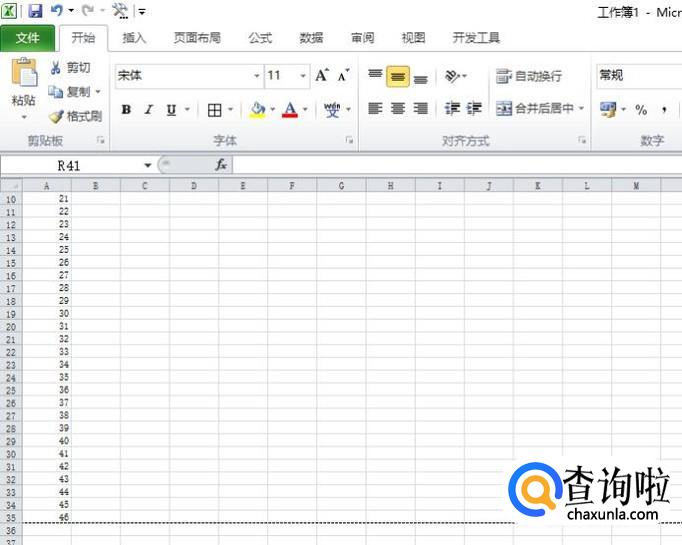Click the Select All corner button
Screen dimensions: 682x545
[11, 186]
